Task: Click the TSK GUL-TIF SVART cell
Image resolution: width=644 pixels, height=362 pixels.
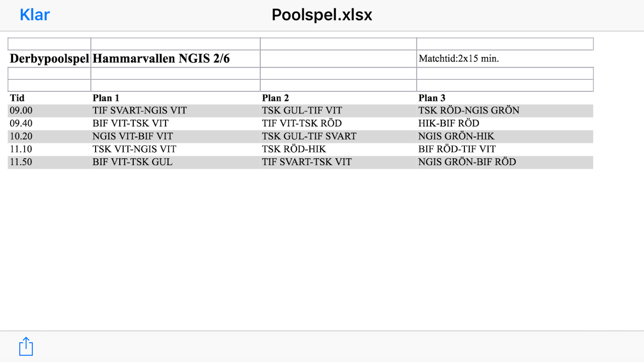Action: point(339,136)
